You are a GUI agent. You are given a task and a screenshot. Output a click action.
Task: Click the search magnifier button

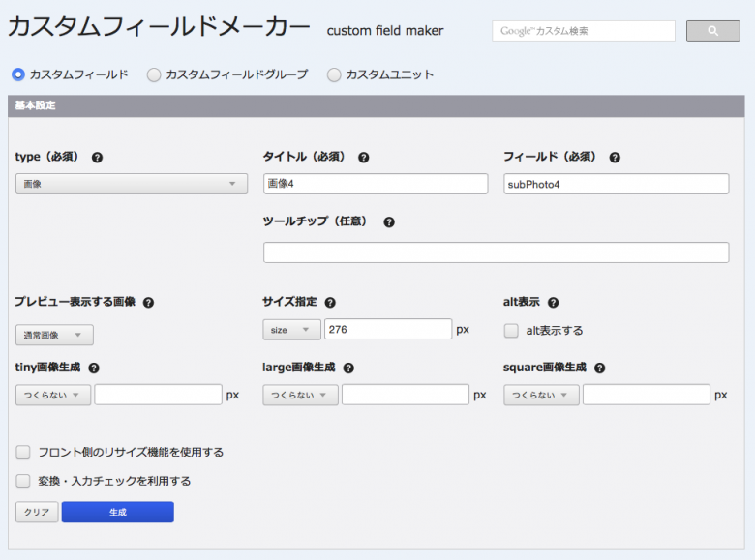point(712,31)
